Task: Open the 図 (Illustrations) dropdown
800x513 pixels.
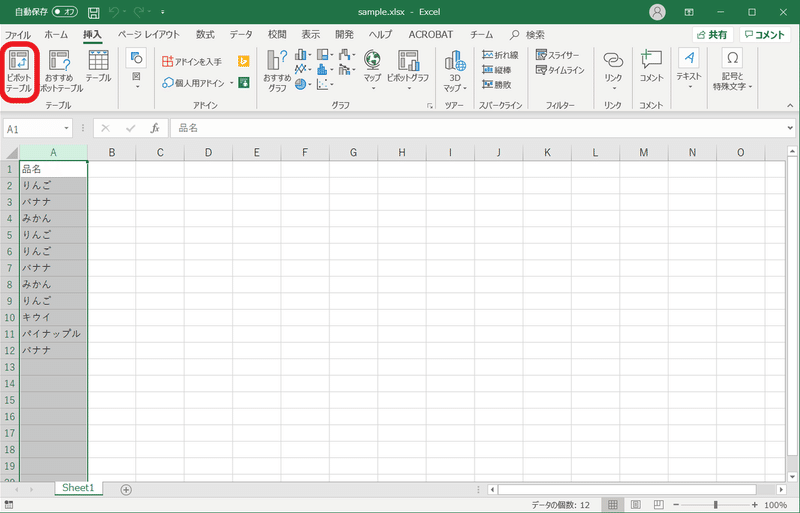Action: pyautogui.click(x=136, y=69)
